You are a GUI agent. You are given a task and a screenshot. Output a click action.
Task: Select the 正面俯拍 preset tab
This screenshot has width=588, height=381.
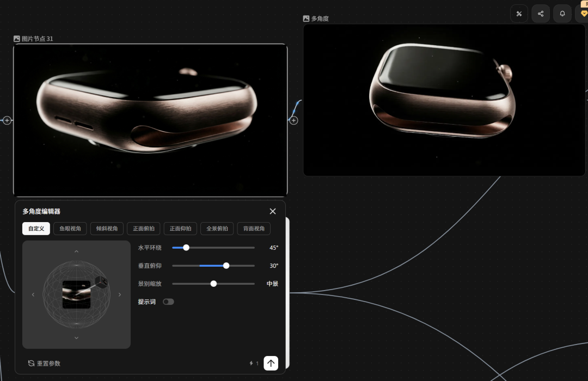click(x=144, y=229)
